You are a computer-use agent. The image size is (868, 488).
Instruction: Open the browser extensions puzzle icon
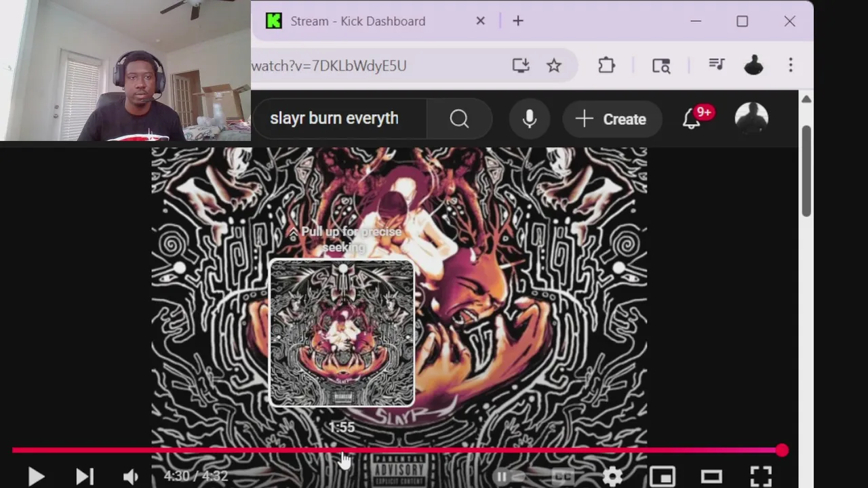[x=606, y=65]
